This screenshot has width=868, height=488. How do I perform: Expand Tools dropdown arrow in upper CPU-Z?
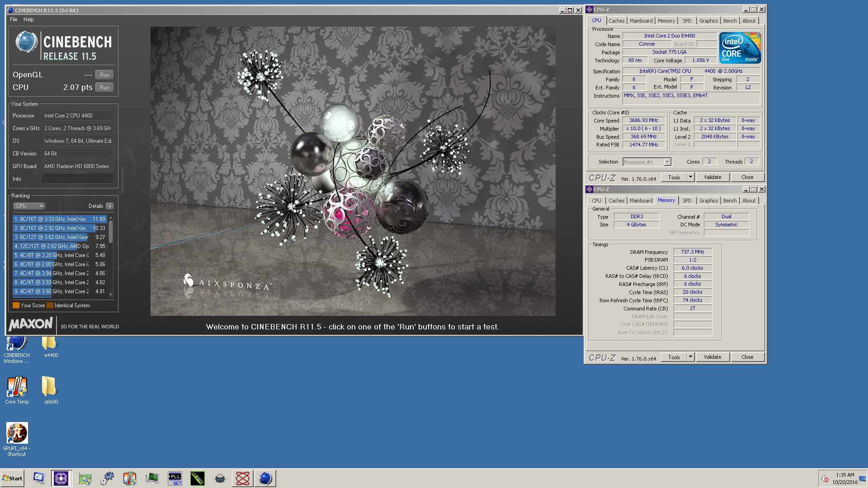click(x=691, y=178)
